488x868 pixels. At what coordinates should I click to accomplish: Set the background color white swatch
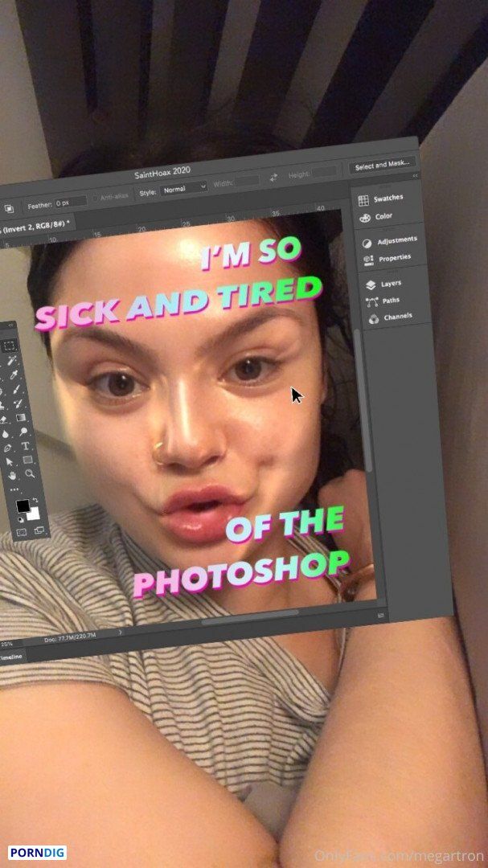coord(35,514)
